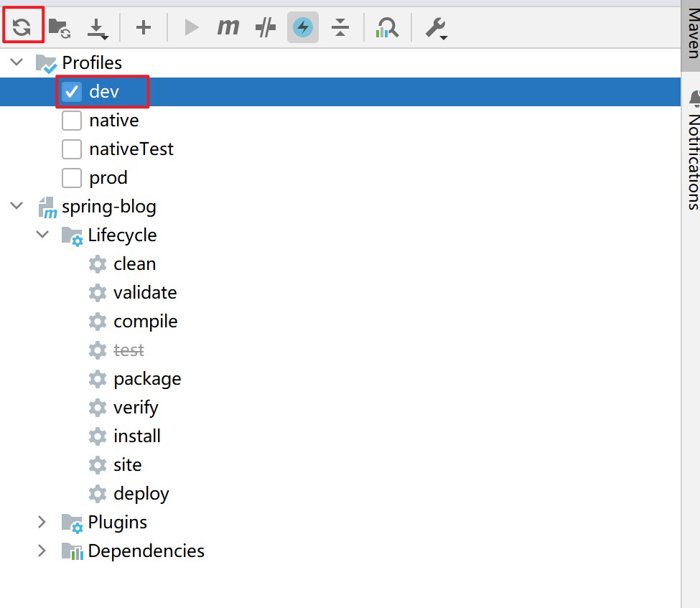The image size is (700, 608).
Task: Select the spring-blog project label
Action: click(x=109, y=207)
